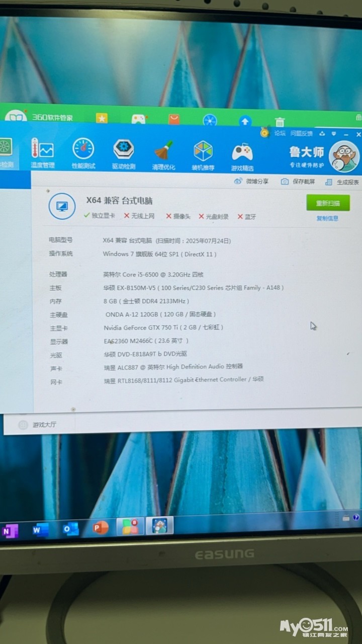
Task: Open Outlook from the taskbar
Action: (x=70, y=529)
